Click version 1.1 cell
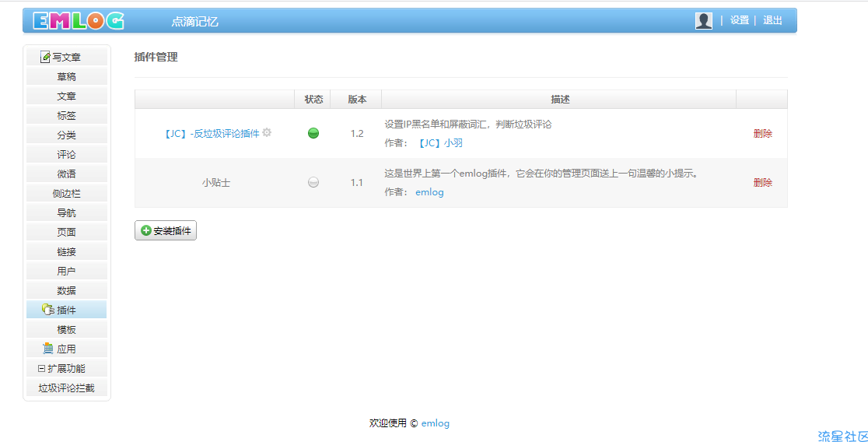This screenshot has height=442, width=868. tap(356, 182)
